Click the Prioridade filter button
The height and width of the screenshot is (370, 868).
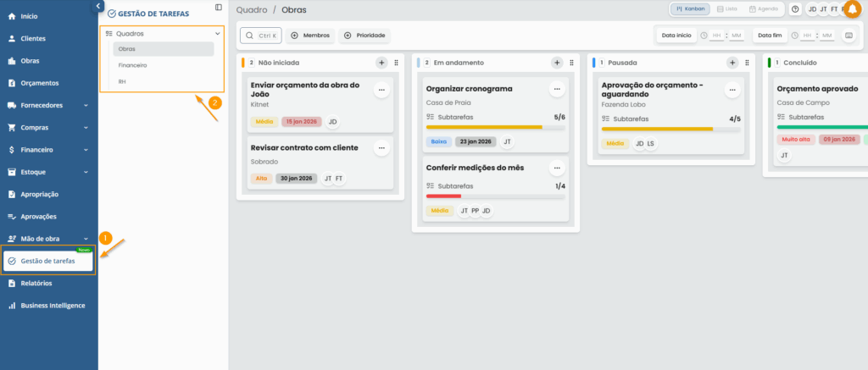(364, 36)
